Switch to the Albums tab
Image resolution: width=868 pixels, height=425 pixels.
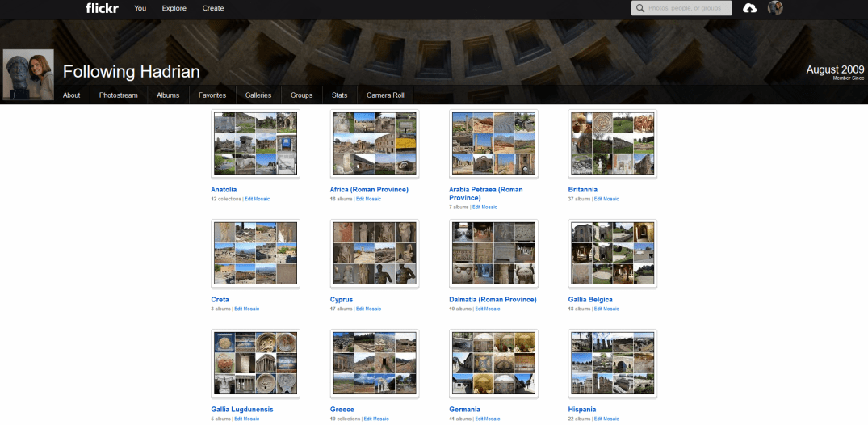point(168,95)
